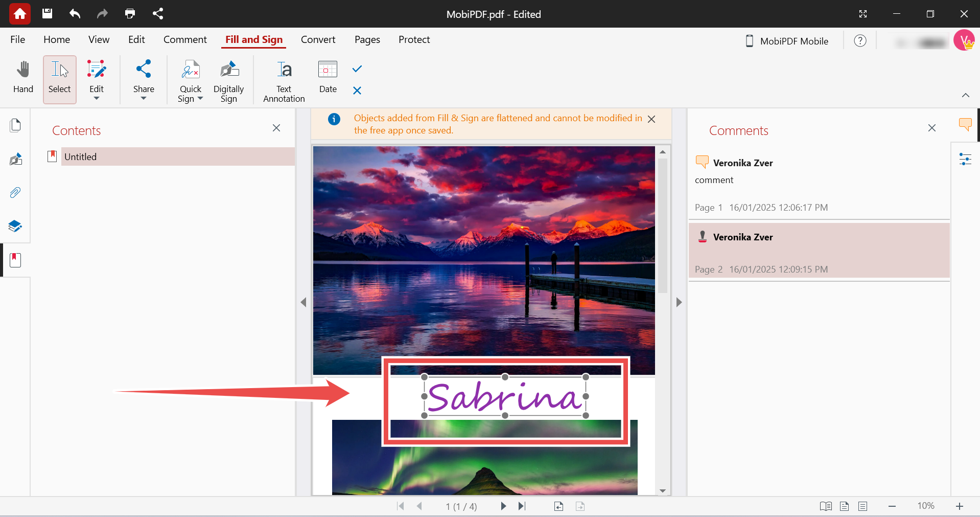Open the Protect menu
Viewport: 980px width, 517px height.
(414, 39)
